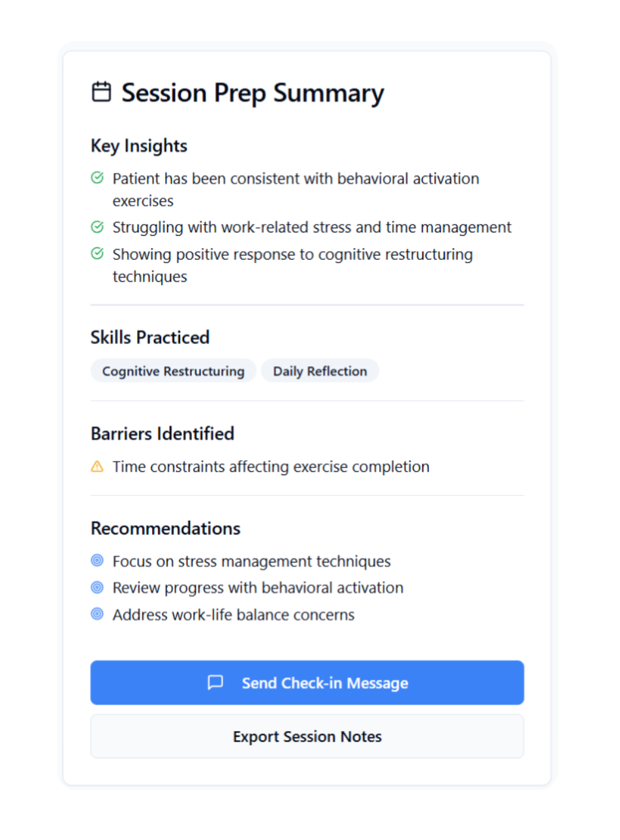Expand the Barriers Identified section
The height and width of the screenshot is (840, 620).
[x=162, y=433]
